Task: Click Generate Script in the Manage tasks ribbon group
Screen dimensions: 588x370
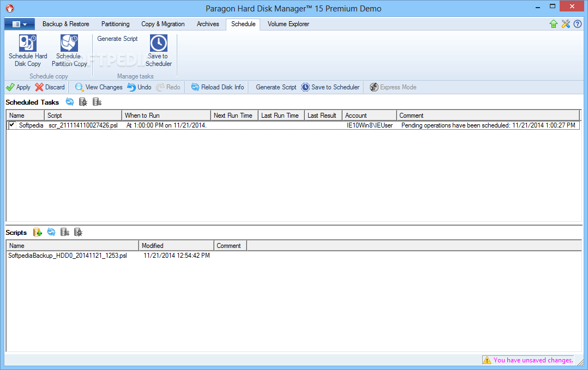Action: pyautogui.click(x=117, y=39)
